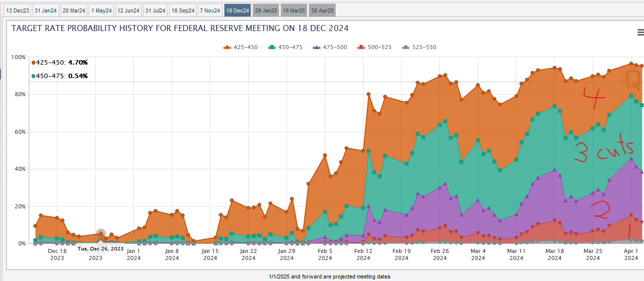Open the 31 Jul24 meeting tab
644x281 pixels.
pyautogui.click(x=155, y=10)
